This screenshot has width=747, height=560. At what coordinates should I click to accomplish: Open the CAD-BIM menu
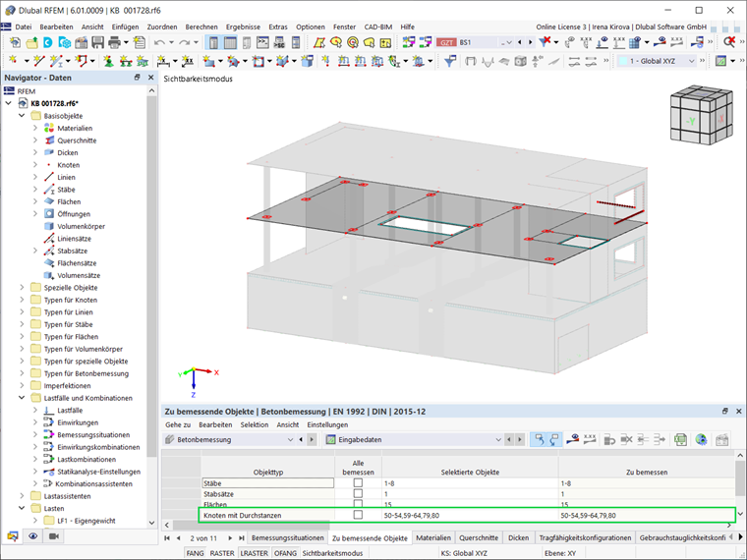pyautogui.click(x=378, y=28)
